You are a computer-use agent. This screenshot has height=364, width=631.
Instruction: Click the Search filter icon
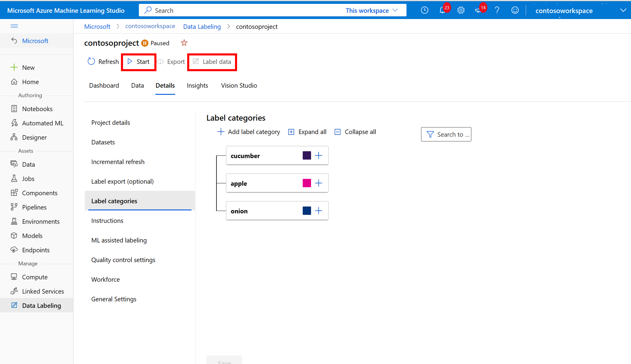429,134
